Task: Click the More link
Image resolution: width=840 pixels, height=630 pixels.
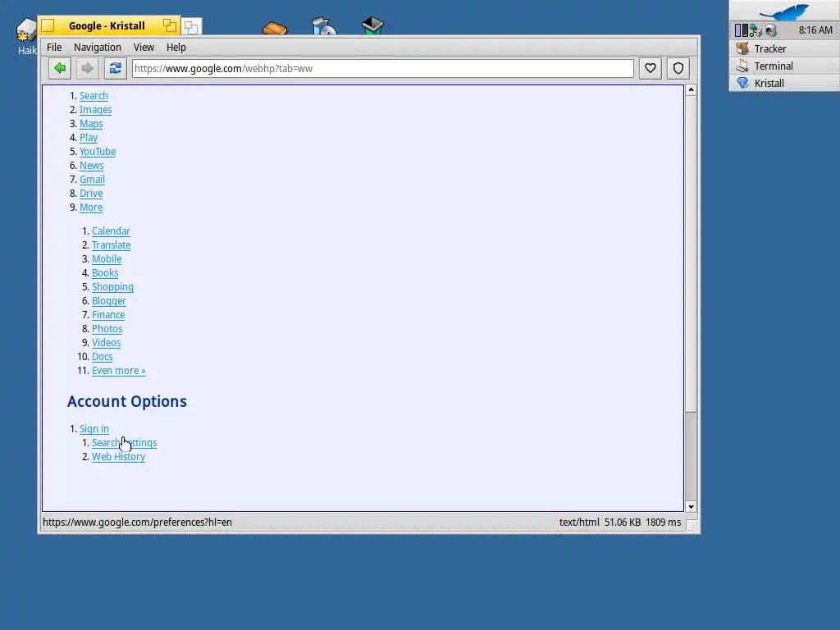Action: pyautogui.click(x=91, y=208)
